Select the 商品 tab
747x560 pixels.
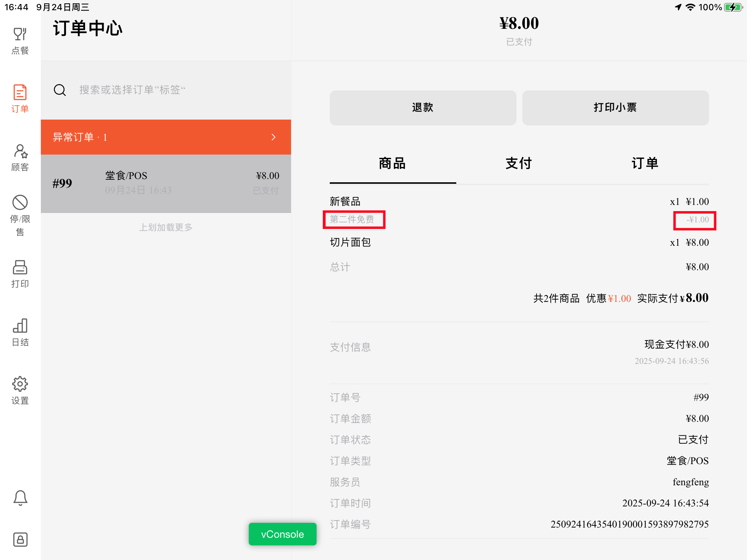(x=392, y=163)
